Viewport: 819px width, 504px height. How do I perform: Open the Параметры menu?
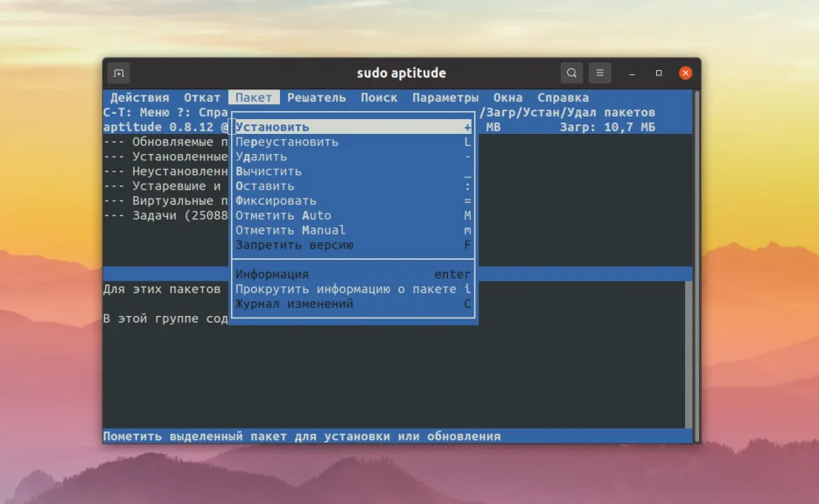pos(445,97)
